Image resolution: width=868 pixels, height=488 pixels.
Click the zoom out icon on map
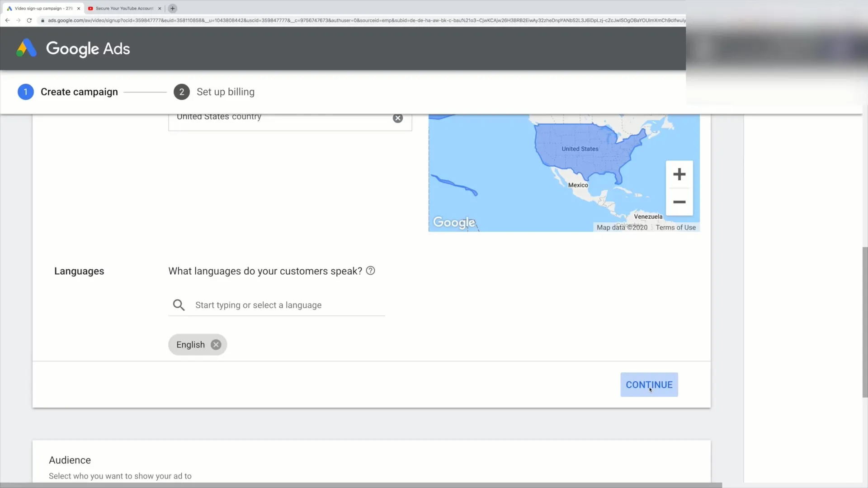pos(679,202)
